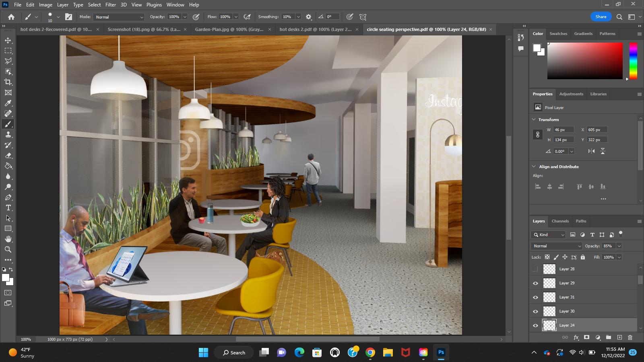Switch to the Channels tab
The width and height of the screenshot is (644, 362).
560,221
